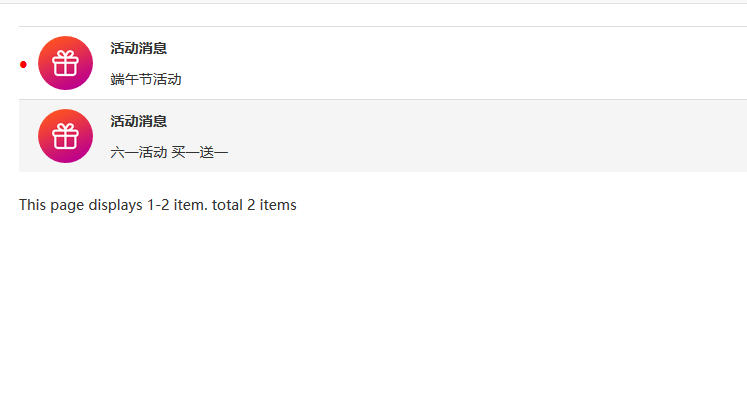Click the divider line between the two messages

click(383, 100)
